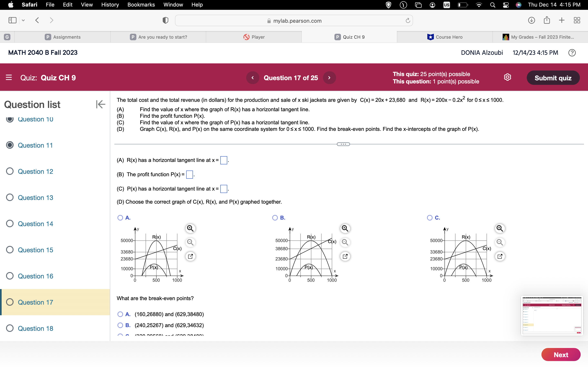This screenshot has height=368, width=588.
Task: Select Question 12 status circle
Action: coord(10,171)
